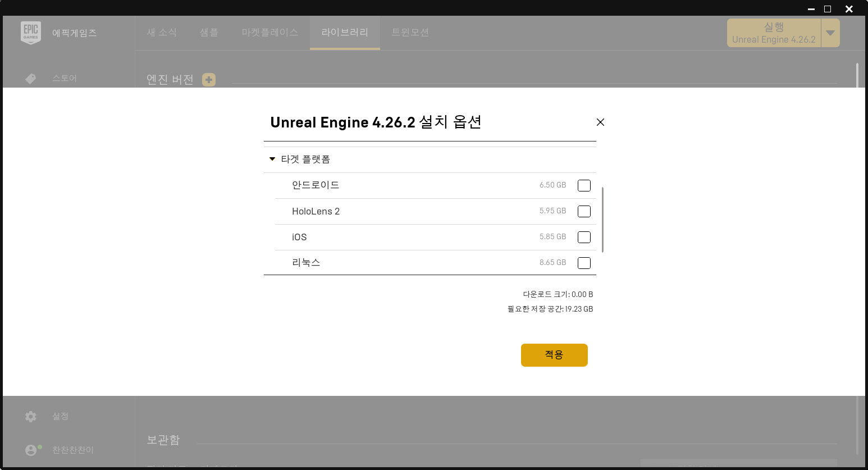
Task: Click the 6.50 GB size value
Action: [552, 185]
